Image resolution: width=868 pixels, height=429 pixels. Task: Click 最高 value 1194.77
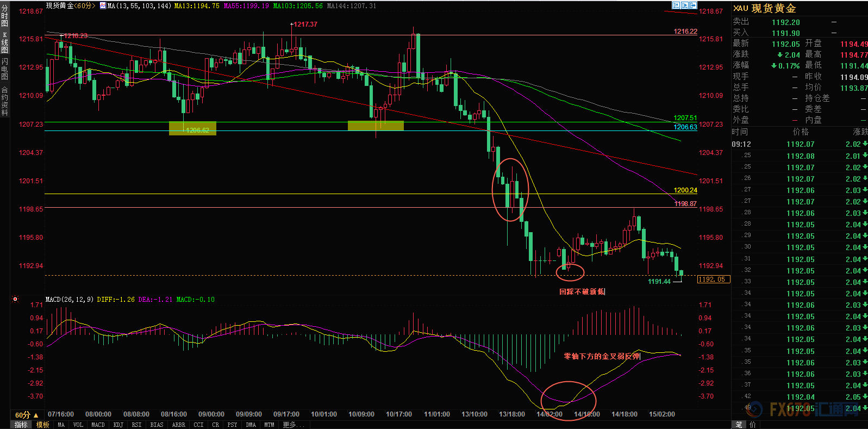pos(854,55)
